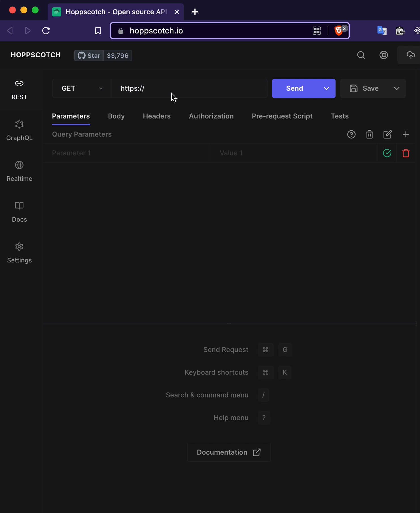420x513 pixels.
Task: Bookmark the page in browser toolbar
Action: (x=98, y=31)
